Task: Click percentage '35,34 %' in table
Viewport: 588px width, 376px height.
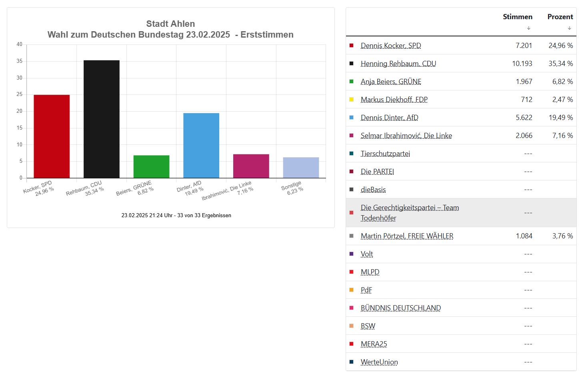Action: (561, 64)
